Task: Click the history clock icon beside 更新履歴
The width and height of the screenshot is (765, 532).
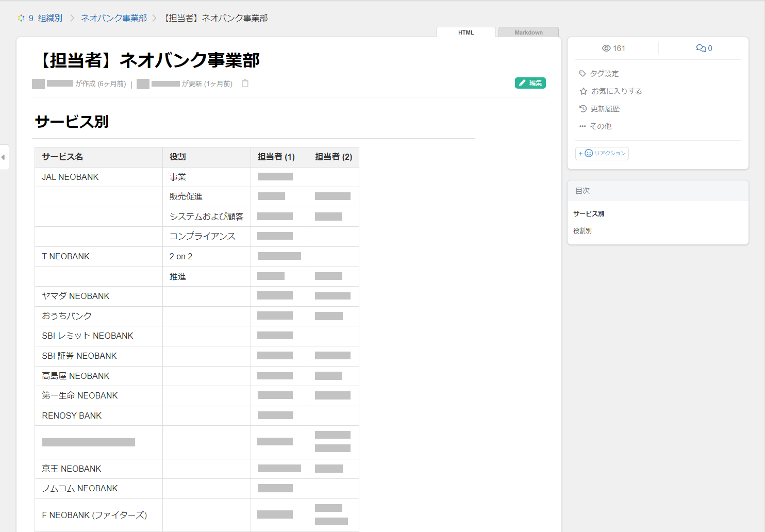Action: [x=583, y=109]
